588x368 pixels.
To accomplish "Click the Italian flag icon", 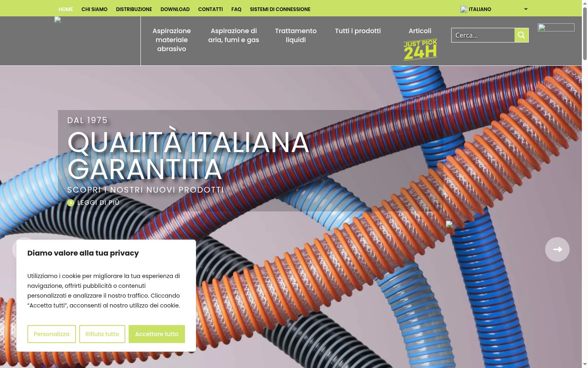I will [463, 9].
